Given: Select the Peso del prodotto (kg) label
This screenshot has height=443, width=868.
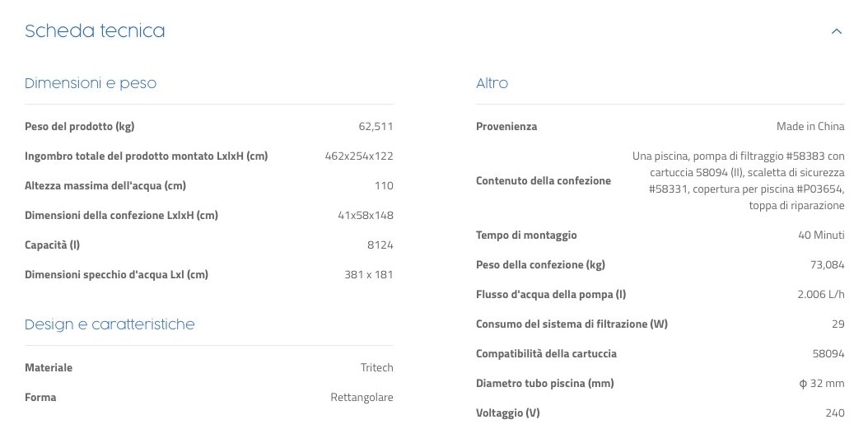Looking at the screenshot, I should click(x=79, y=127).
